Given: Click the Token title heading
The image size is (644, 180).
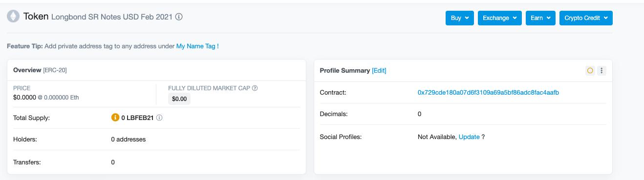Looking at the screenshot, I should (x=36, y=17).
